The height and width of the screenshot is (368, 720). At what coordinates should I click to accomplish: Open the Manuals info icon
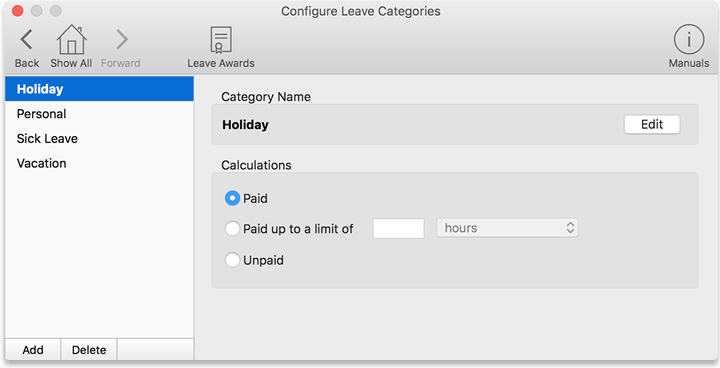click(688, 40)
